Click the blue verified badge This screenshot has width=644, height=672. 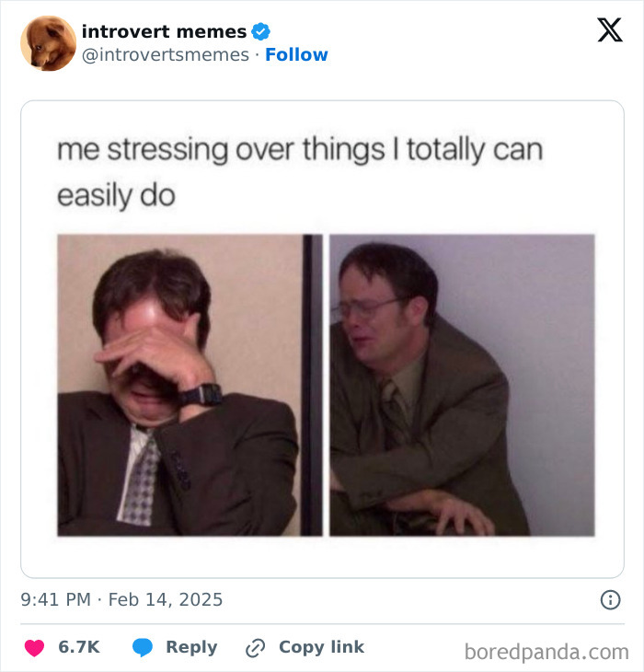[260, 31]
